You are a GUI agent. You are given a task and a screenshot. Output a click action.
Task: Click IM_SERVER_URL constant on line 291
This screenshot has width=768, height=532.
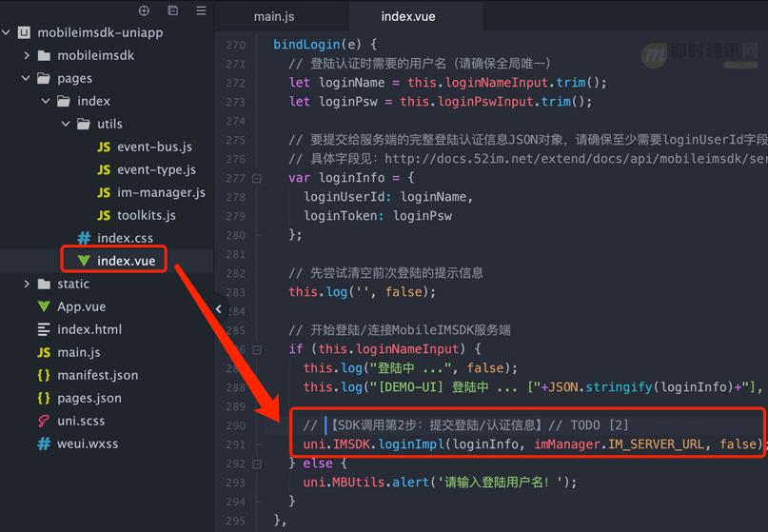[656, 444]
